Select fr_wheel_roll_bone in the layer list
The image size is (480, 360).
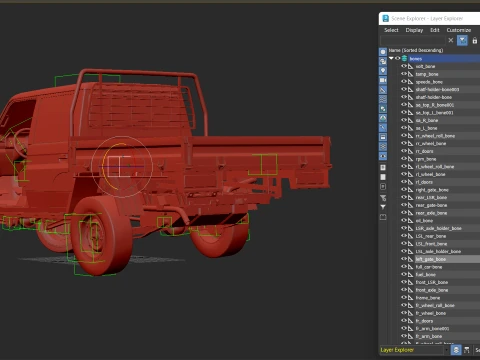click(435, 305)
